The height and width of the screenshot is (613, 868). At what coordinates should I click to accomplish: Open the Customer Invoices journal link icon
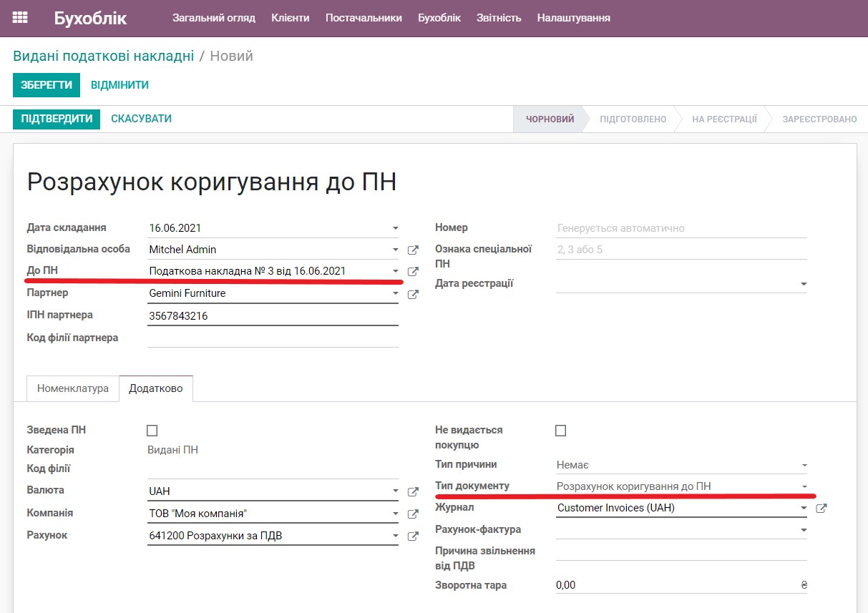click(821, 508)
